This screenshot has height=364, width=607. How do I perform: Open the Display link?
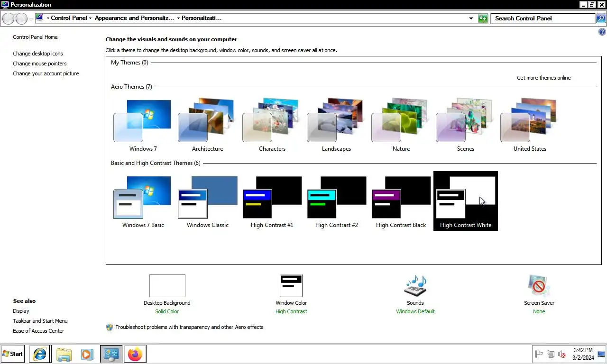(21, 311)
